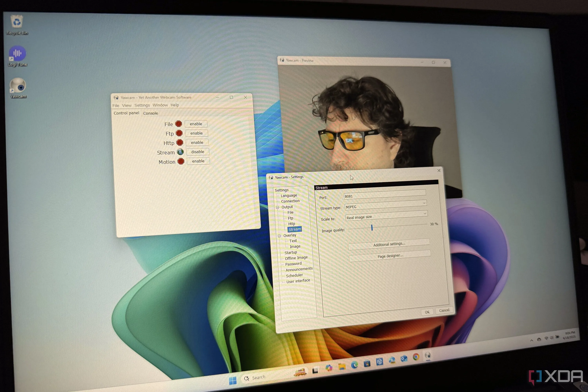The image size is (588, 392).
Task: Select Startup in settings tree
Action: [x=290, y=252]
